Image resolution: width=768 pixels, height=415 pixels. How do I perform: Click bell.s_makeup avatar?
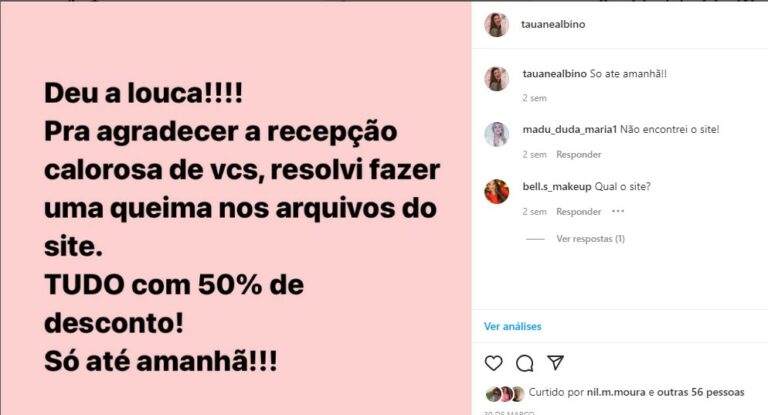tap(497, 191)
